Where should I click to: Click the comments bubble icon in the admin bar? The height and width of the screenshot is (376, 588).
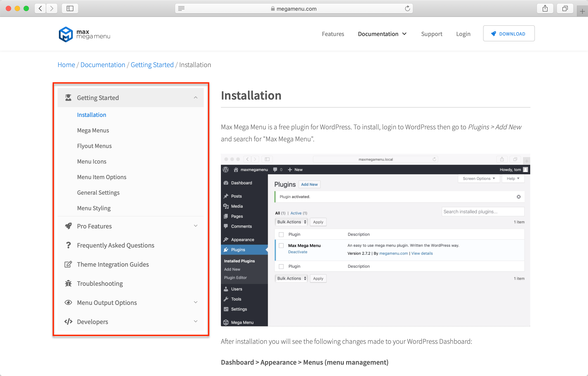[x=275, y=169]
